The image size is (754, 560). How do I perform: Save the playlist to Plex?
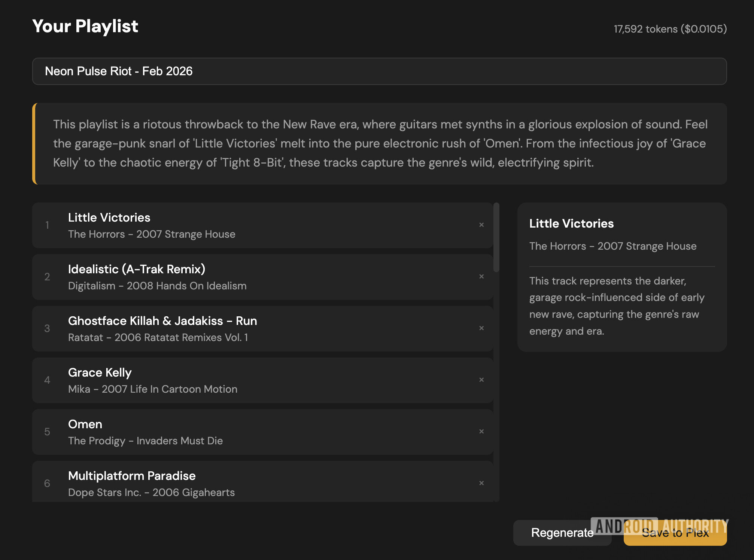(675, 533)
